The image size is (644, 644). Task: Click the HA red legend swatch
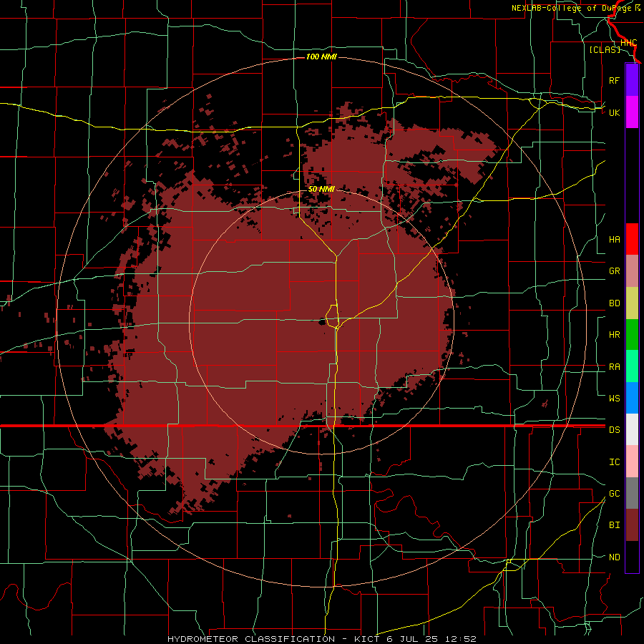coord(632,239)
